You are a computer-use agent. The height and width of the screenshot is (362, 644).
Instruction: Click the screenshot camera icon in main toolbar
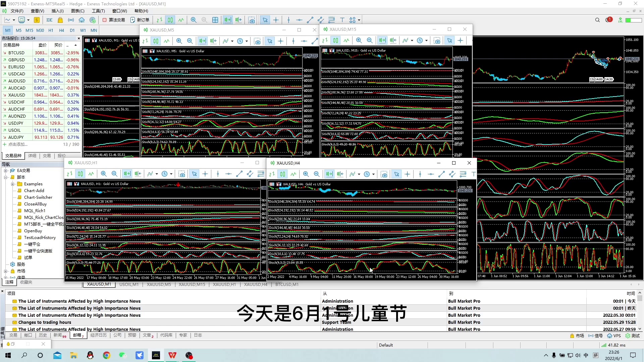[x=252, y=20]
